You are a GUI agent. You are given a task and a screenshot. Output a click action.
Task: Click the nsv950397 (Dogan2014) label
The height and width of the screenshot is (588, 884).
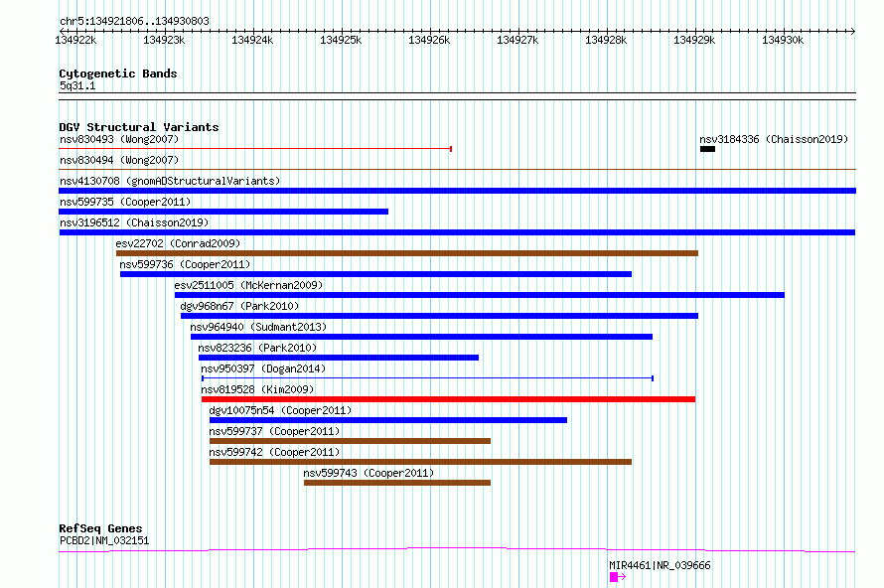[263, 368]
